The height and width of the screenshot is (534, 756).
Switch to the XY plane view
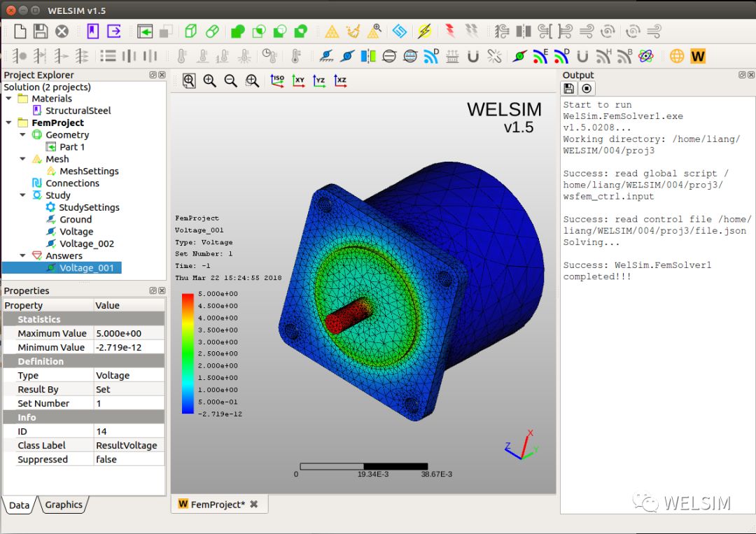click(298, 80)
